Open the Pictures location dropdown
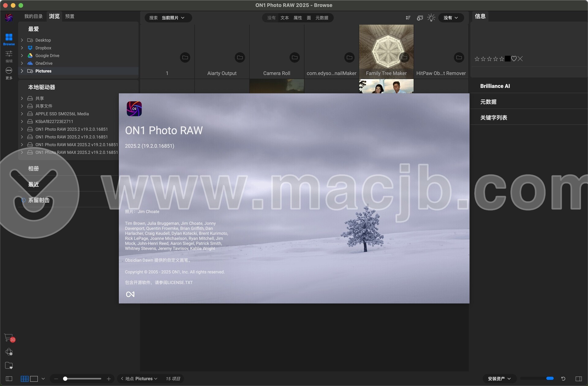Screen dimensions: 588x386 tap(146, 379)
